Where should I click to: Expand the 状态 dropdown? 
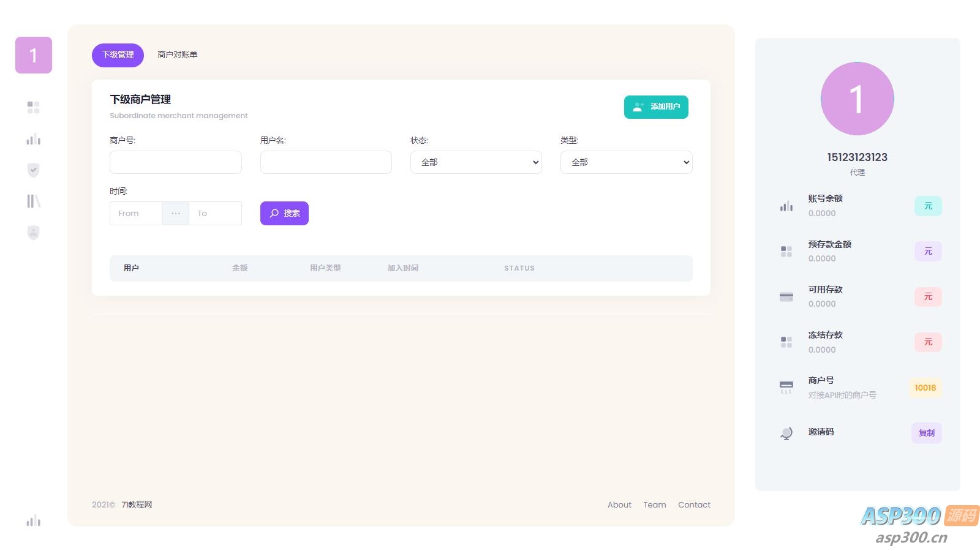click(476, 162)
